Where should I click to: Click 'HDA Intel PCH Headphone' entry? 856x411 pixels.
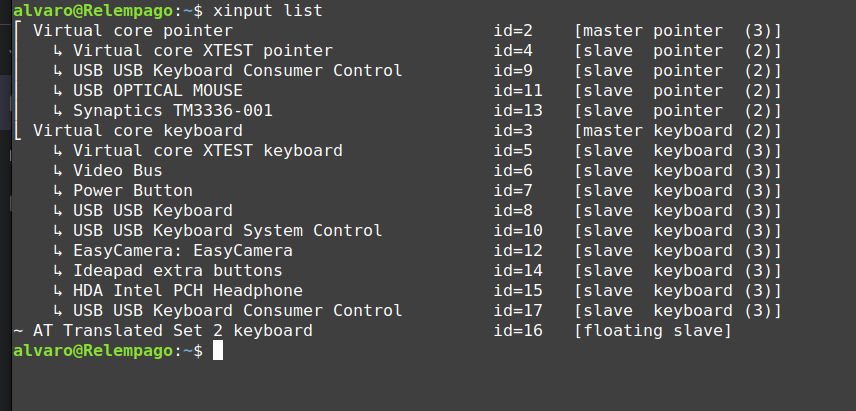pos(188,291)
